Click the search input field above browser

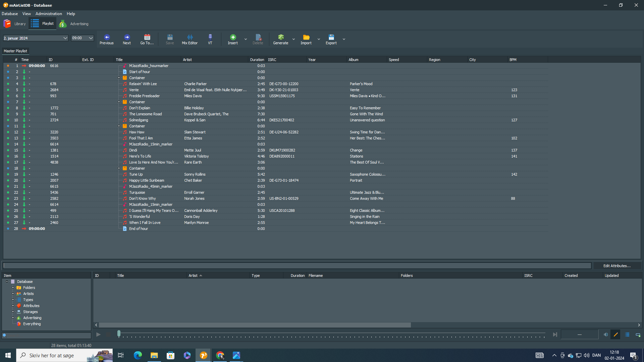(x=297, y=266)
